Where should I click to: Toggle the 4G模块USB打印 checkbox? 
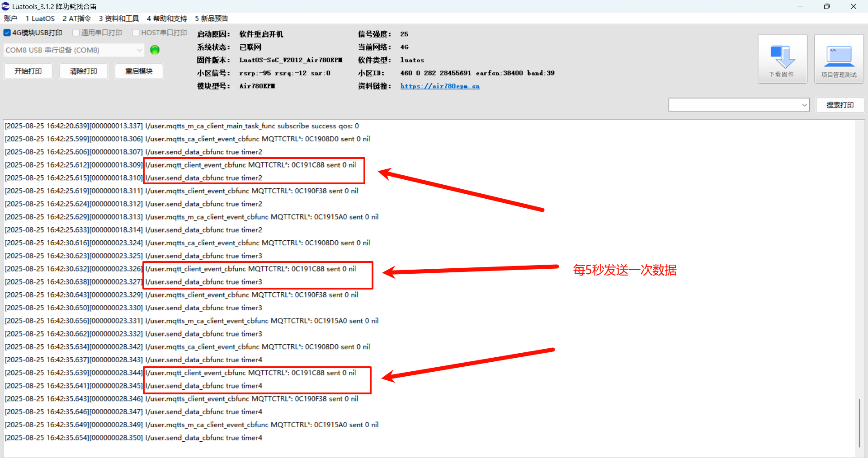[x=7, y=33]
